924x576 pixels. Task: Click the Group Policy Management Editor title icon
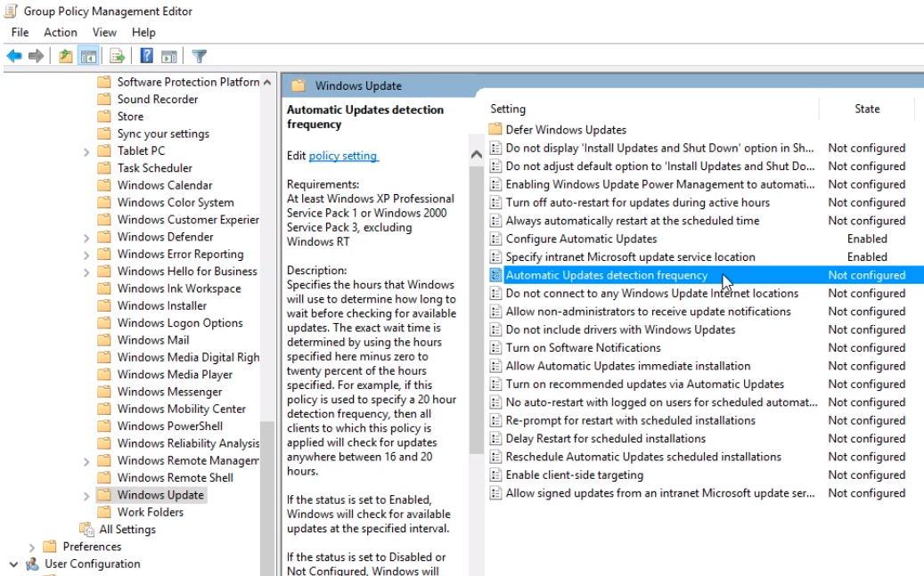coord(11,11)
